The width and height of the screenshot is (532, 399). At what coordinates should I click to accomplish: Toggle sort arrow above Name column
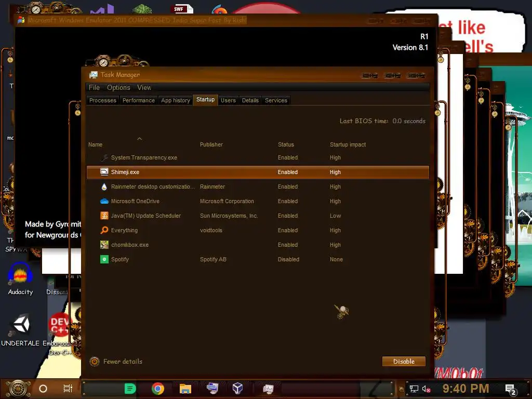pos(139,138)
